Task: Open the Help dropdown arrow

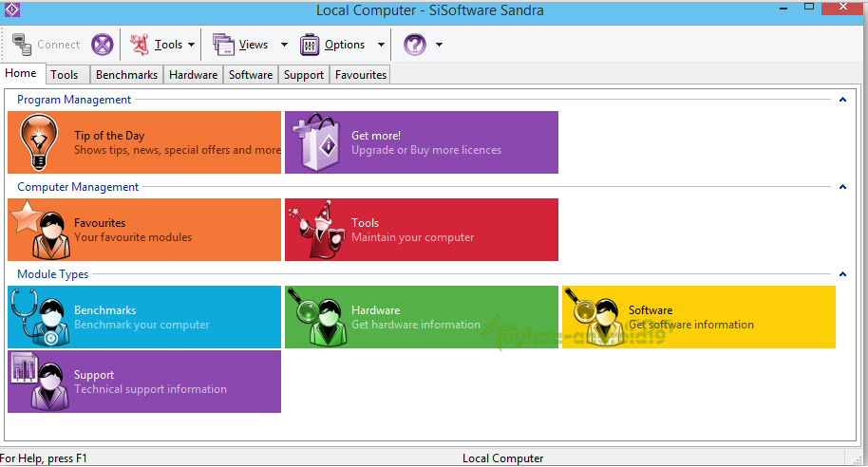Action: click(440, 45)
